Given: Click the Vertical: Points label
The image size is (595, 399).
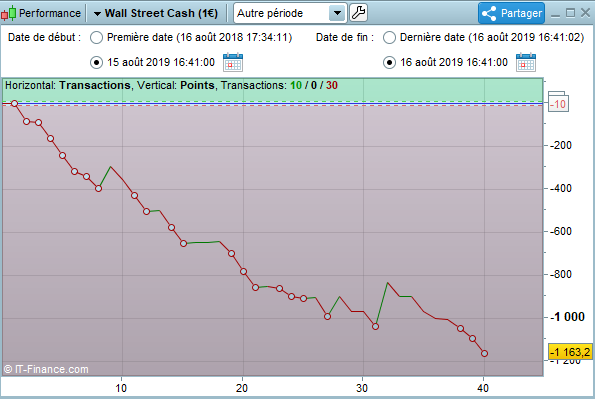Looking at the screenshot, I should tap(176, 85).
